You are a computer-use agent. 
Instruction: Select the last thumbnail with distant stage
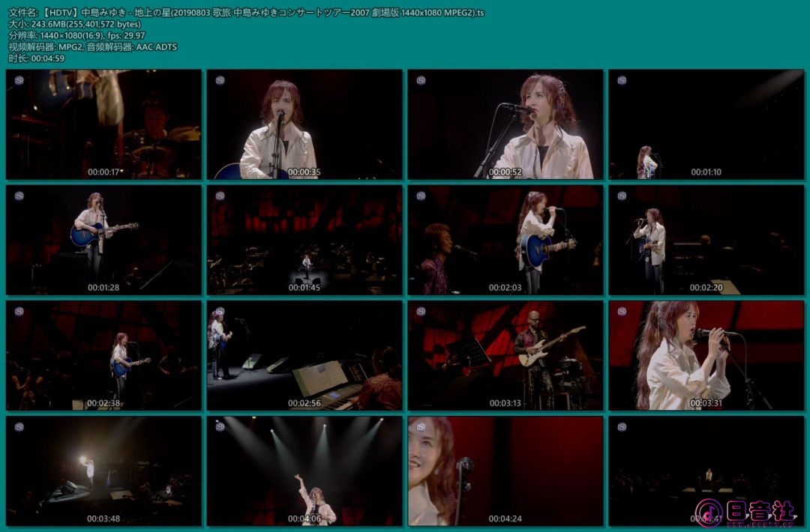pos(706,471)
